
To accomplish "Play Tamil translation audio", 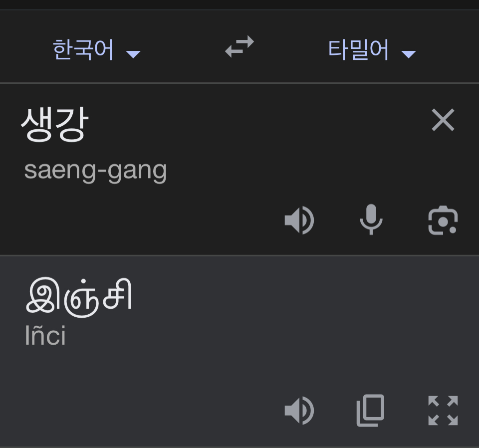I will pyautogui.click(x=299, y=411).
